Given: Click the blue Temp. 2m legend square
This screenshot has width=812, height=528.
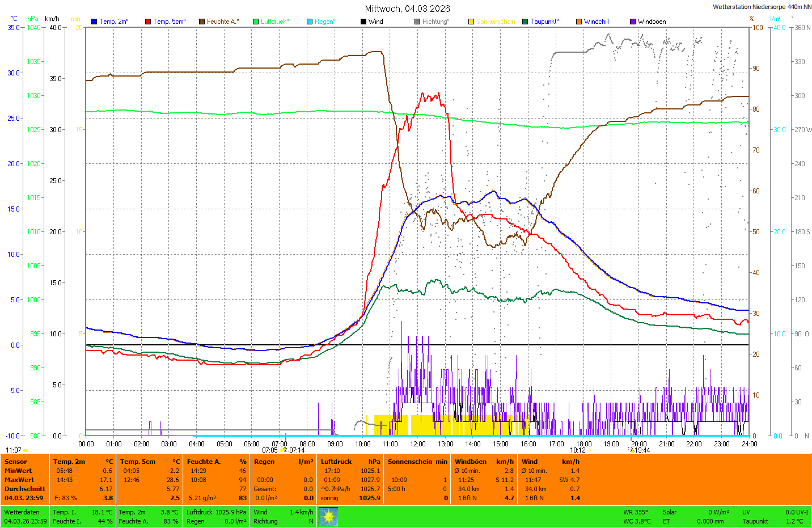Looking at the screenshot, I should tap(94, 22).
